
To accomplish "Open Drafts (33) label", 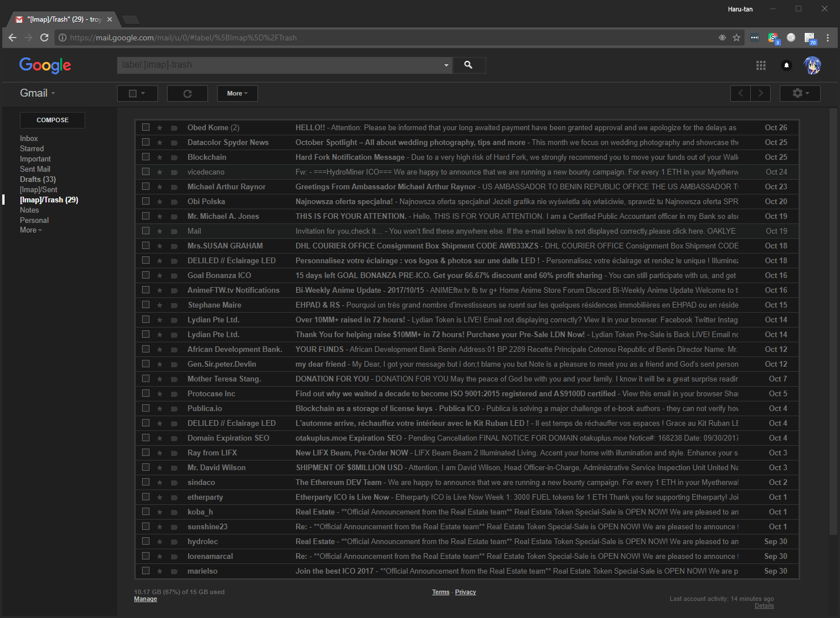I will pyautogui.click(x=38, y=180).
